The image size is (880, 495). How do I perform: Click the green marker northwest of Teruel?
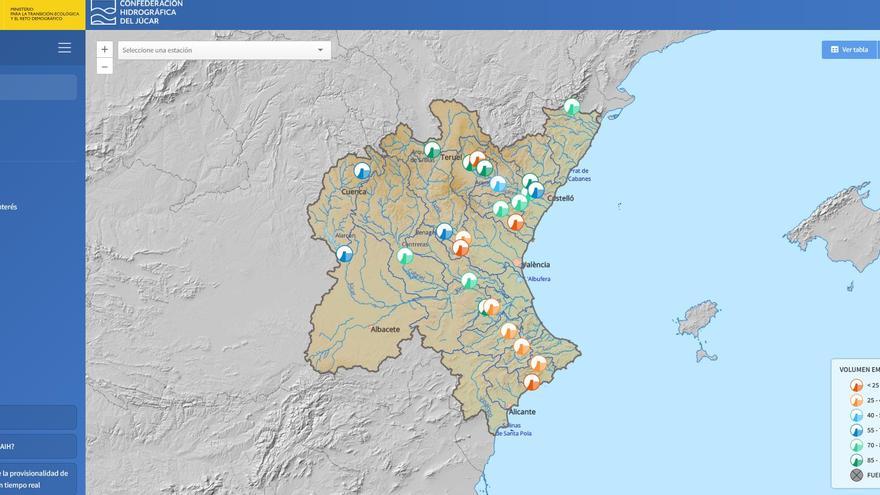[432, 150]
